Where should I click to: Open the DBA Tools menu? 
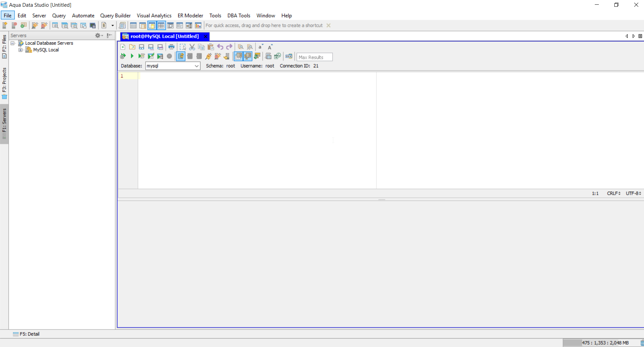pos(239,15)
